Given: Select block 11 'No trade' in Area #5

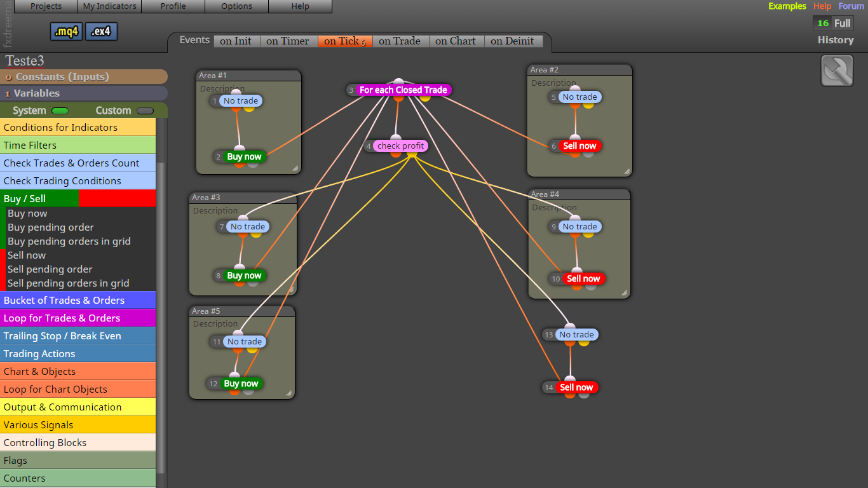Looking at the screenshot, I should [245, 342].
